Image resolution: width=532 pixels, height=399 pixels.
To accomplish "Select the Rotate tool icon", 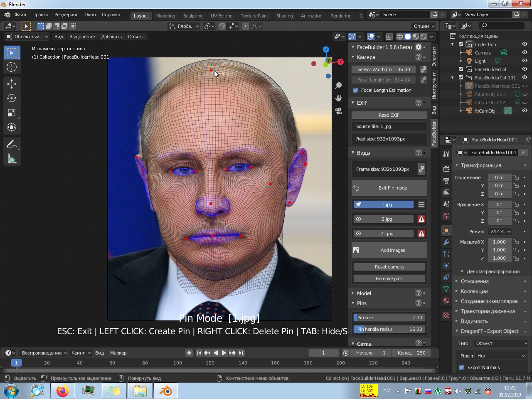I will click(12, 99).
